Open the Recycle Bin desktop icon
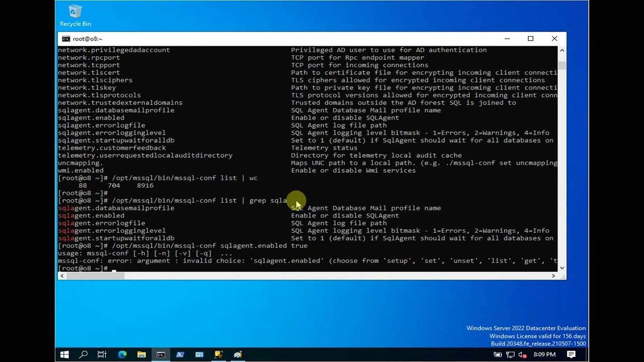This screenshot has width=644, height=362. (x=75, y=16)
